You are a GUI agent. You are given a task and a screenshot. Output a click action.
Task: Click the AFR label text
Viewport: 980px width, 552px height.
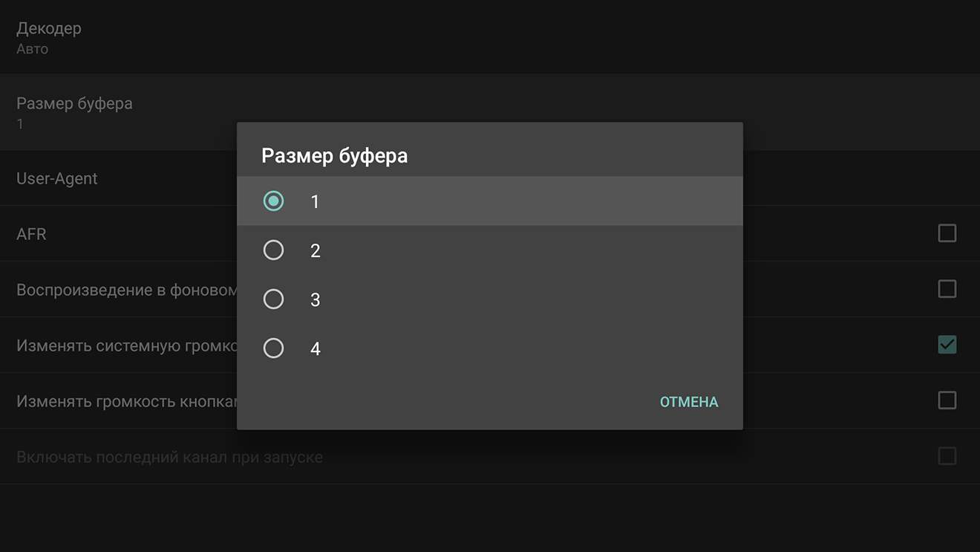click(x=31, y=234)
